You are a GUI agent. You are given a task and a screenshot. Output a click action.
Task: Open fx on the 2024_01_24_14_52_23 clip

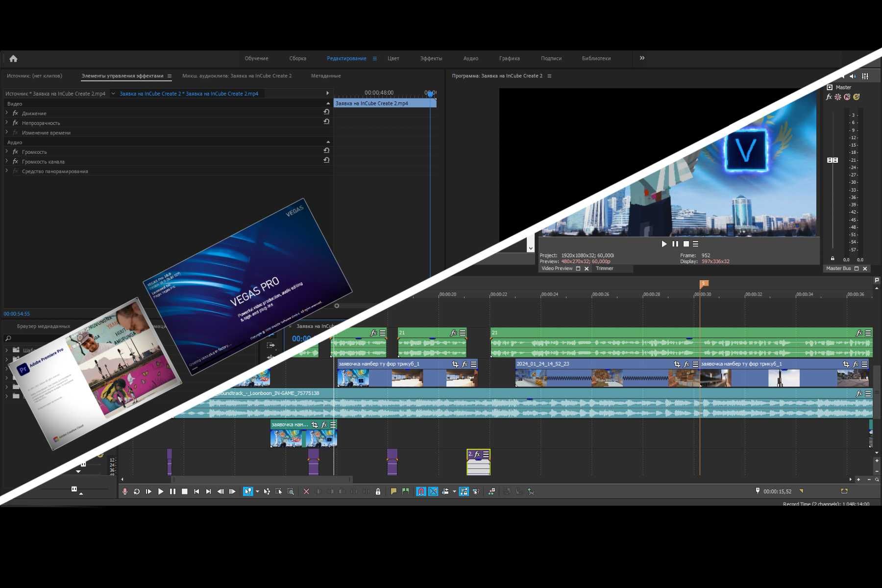686,364
